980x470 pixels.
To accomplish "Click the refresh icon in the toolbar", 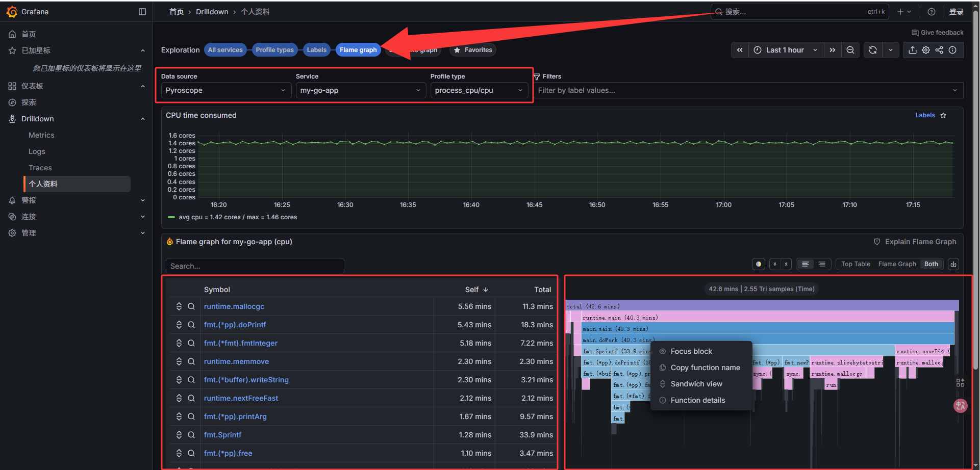I will (x=873, y=50).
